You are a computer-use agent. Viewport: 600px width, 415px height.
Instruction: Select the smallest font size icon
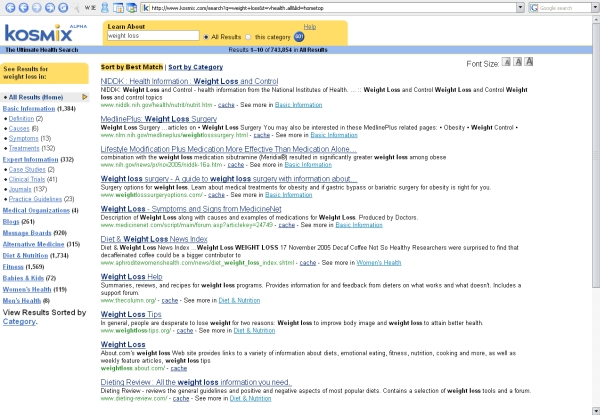pos(504,62)
